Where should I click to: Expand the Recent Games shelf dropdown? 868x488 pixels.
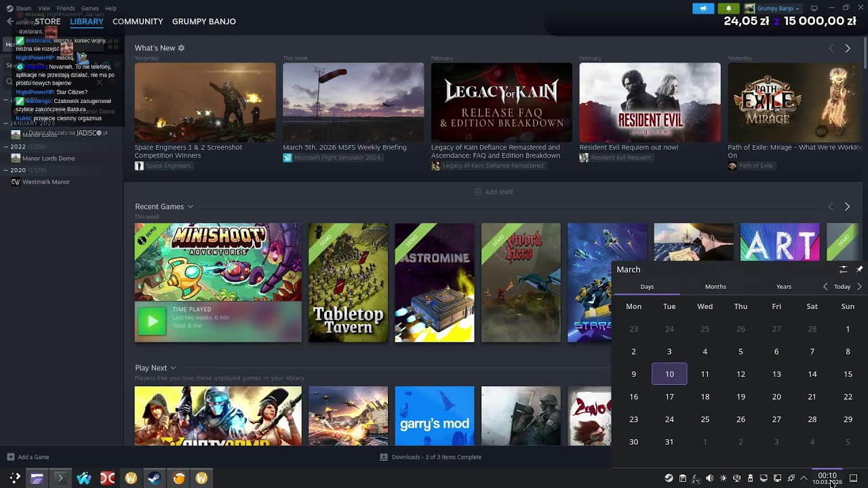191,207
